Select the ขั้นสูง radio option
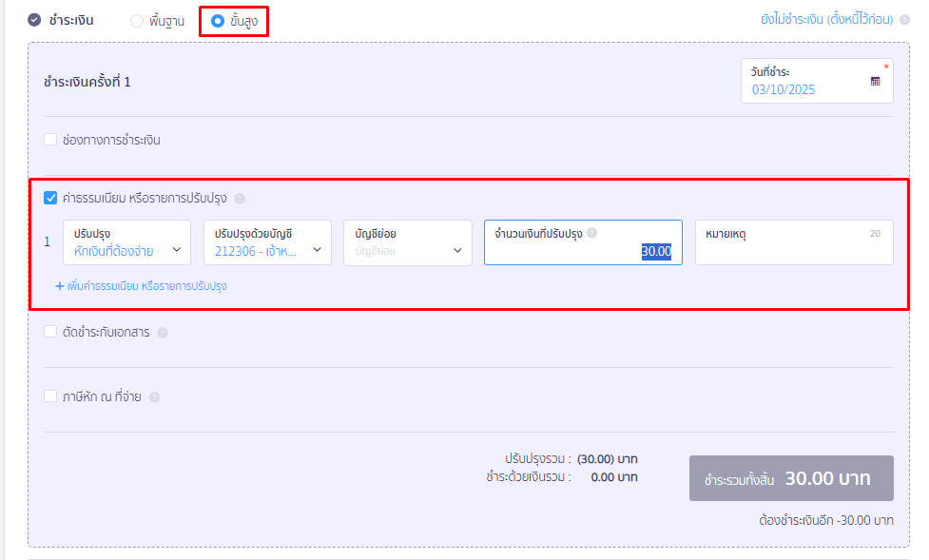929x560 pixels. coord(218,21)
